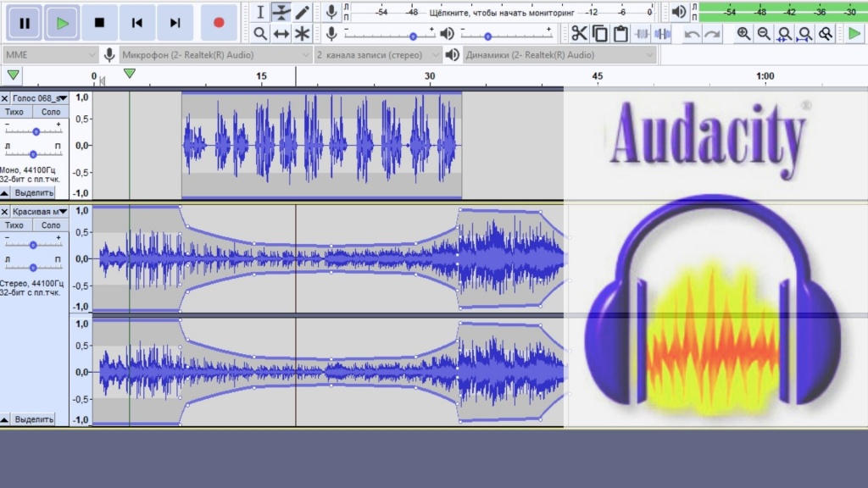This screenshot has width=868, height=488.
Task: Stop playback with the Stop button
Action: tap(100, 22)
